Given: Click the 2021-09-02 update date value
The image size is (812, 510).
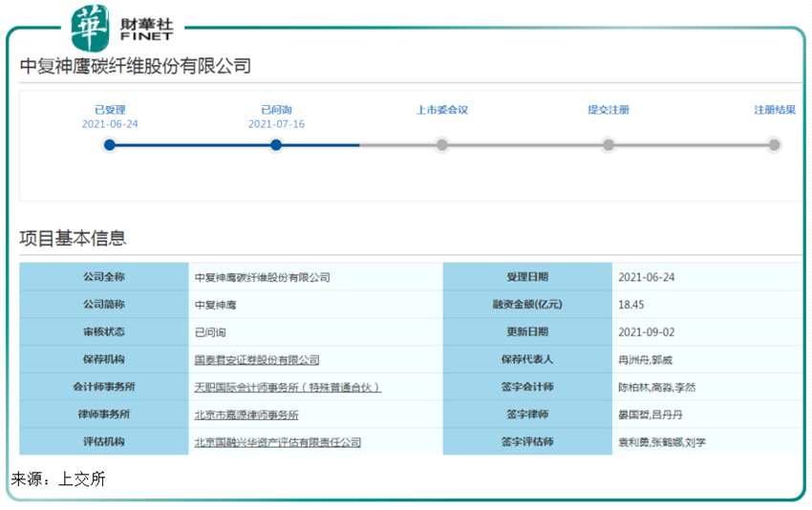Looking at the screenshot, I should coord(647,332).
